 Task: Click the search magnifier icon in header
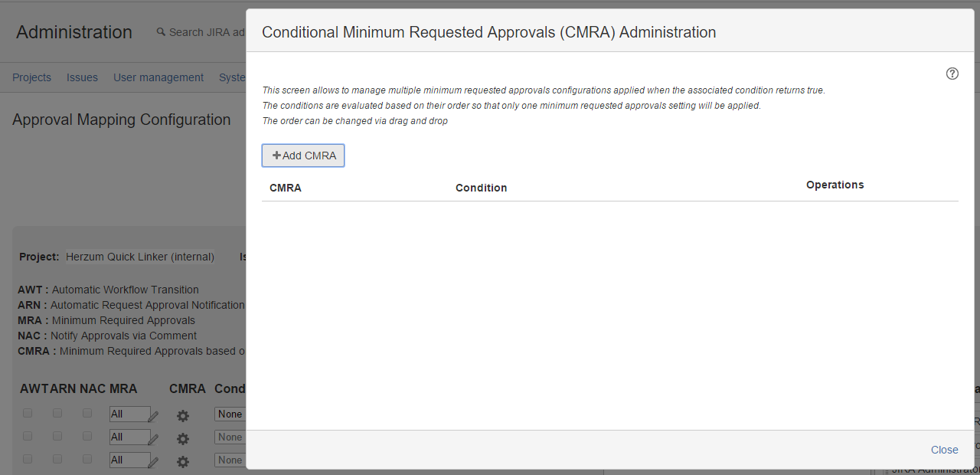(x=161, y=32)
